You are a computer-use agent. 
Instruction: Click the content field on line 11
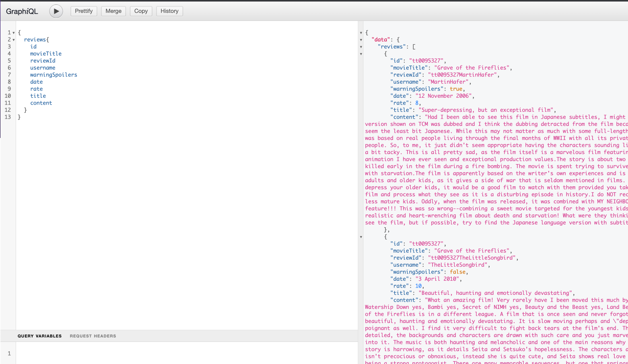pyautogui.click(x=41, y=103)
